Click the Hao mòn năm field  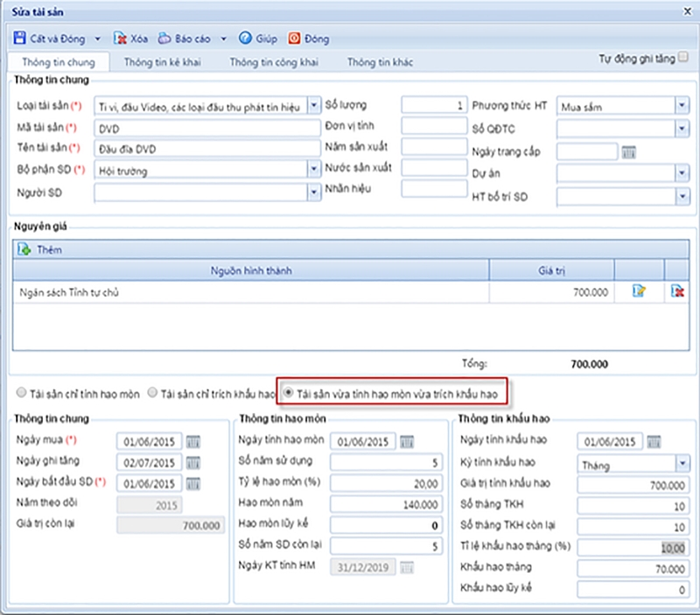tap(386, 504)
